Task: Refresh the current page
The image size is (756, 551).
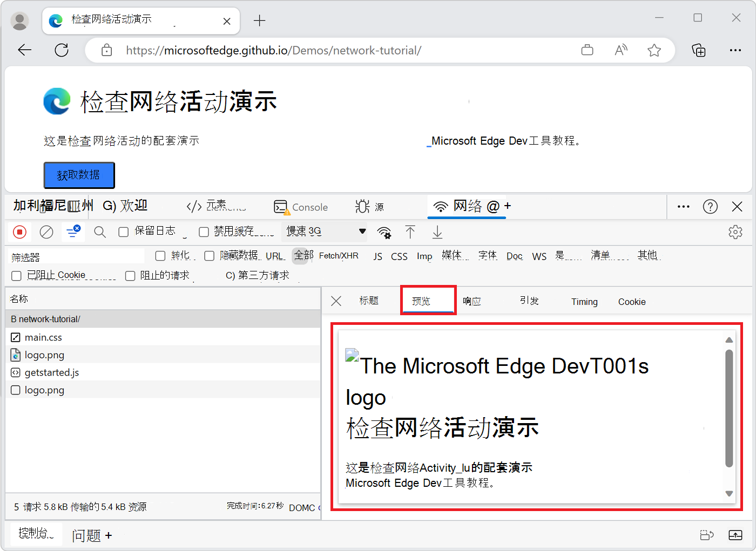Action: click(x=62, y=50)
